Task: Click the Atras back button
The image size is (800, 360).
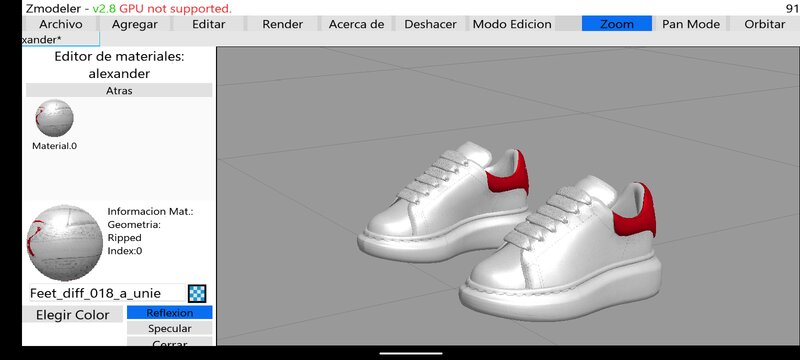Action: 119,90
